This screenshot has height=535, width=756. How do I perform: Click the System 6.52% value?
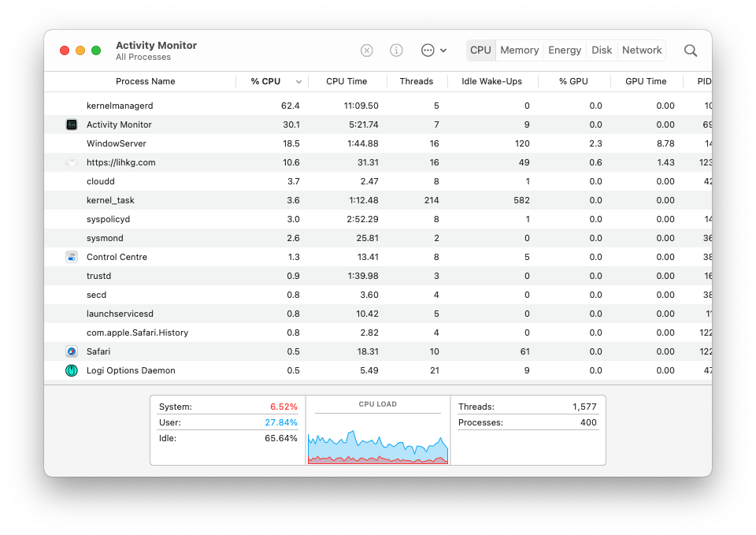pos(283,407)
